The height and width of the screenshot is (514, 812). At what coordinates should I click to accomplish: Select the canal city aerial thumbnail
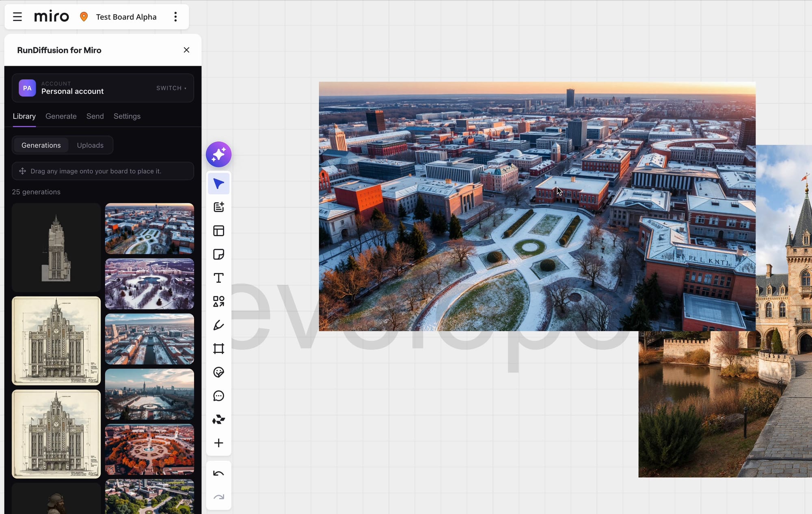tap(149, 339)
